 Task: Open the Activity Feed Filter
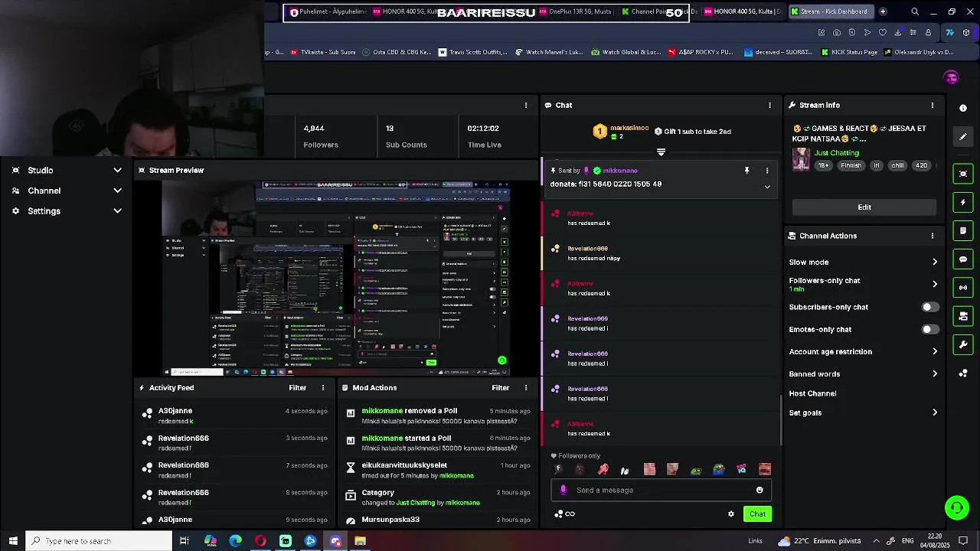coord(298,388)
